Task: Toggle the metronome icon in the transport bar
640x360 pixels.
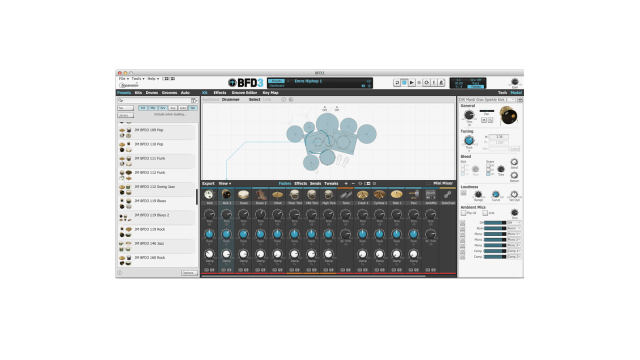Action: tap(441, 82)
